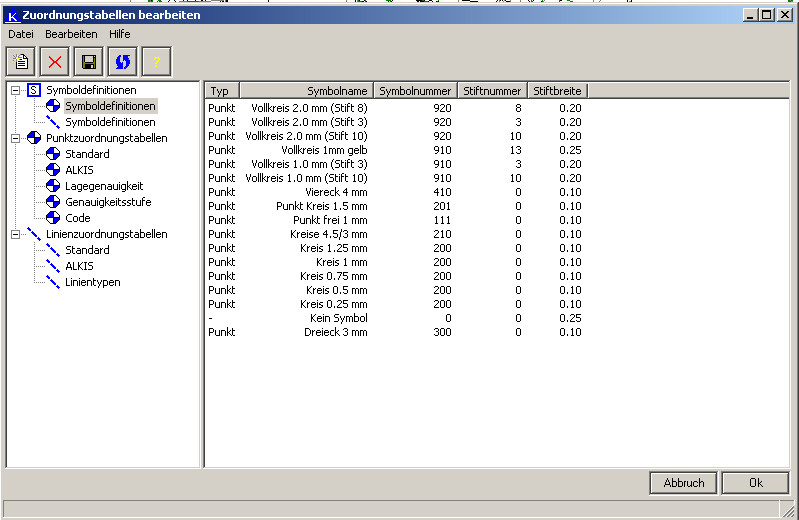Image resolution: width=799 pixels, height=520 pixels.
Task: Select ALKIS under Linienzuordnungstabellen
Action: [x=79, y=266]
